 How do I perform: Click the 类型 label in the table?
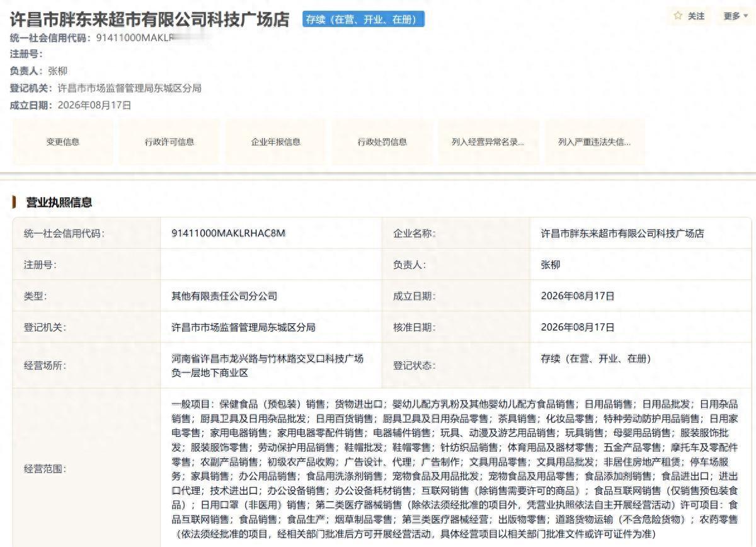[35, 296]
